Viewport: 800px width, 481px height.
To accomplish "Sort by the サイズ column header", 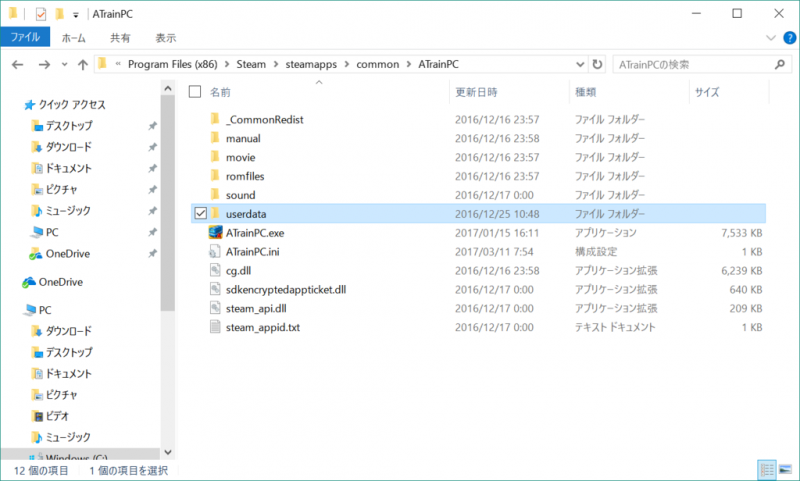I will tap(707, 92).
